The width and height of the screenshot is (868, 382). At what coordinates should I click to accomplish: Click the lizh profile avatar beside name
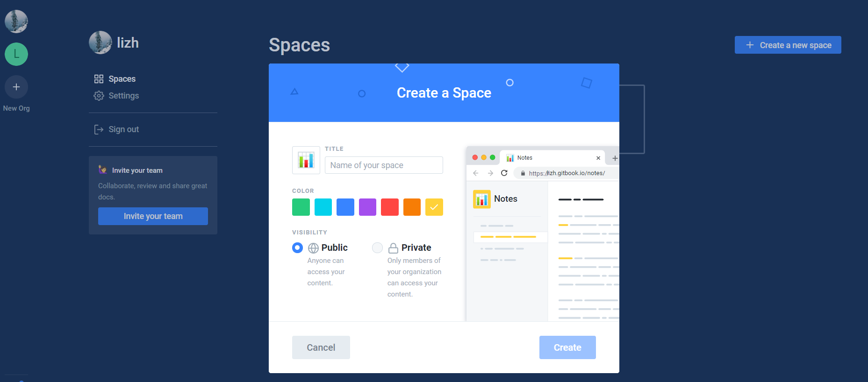(100, 43)
